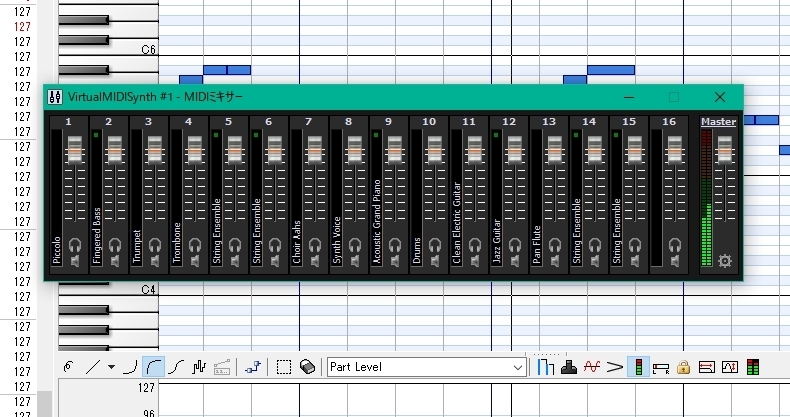790x417 pixels.
Task: Solo channel 16 headphone icon
Action: (x=675, y=245)
